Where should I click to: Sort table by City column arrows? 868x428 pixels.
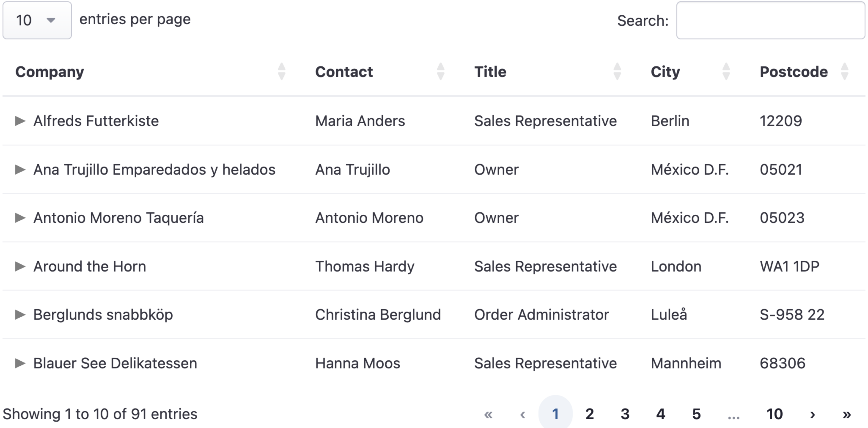726,71
